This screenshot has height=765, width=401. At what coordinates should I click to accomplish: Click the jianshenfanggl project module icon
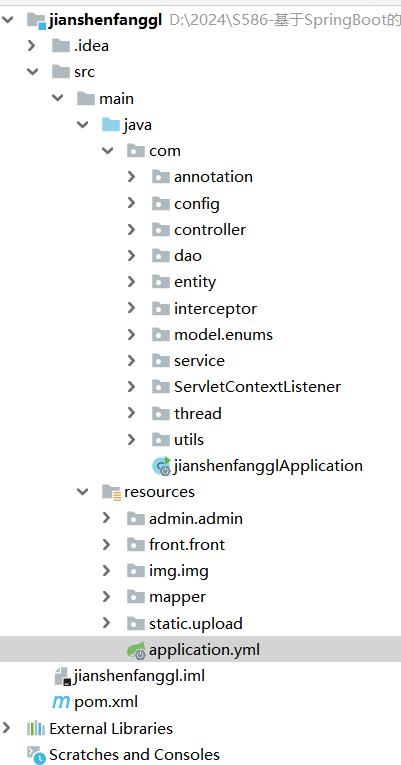point(37,20)
